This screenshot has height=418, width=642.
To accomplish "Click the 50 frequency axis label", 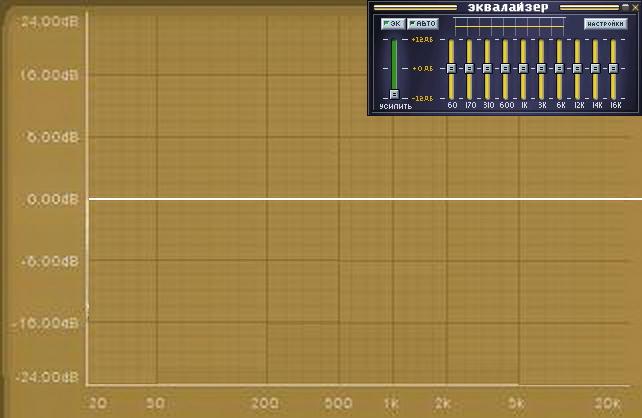I will pos(155,403).
